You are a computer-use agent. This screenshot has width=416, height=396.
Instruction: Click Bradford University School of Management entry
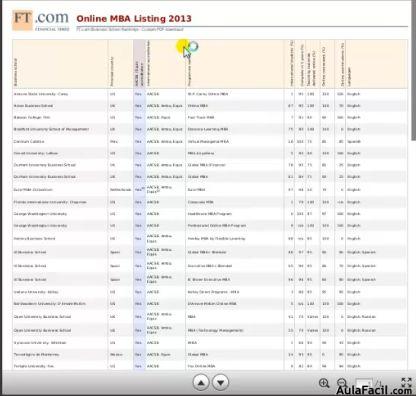click(51, 129)
